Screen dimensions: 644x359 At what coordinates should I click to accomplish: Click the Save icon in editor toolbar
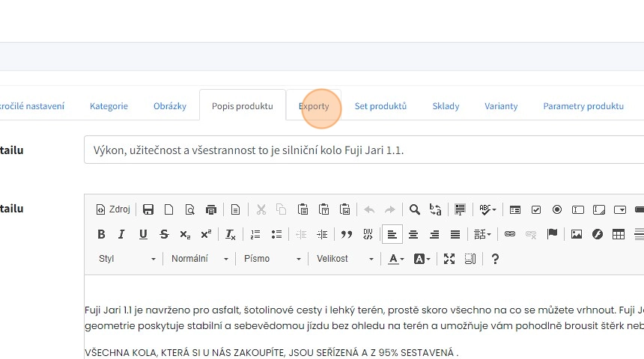pyautogui.click(x=148, y=209)
